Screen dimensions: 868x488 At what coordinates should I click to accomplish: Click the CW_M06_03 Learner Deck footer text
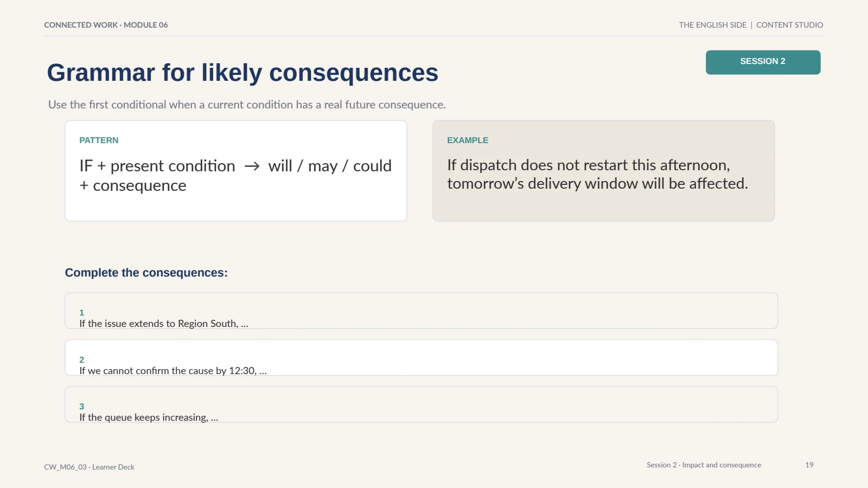coord(90,467)
